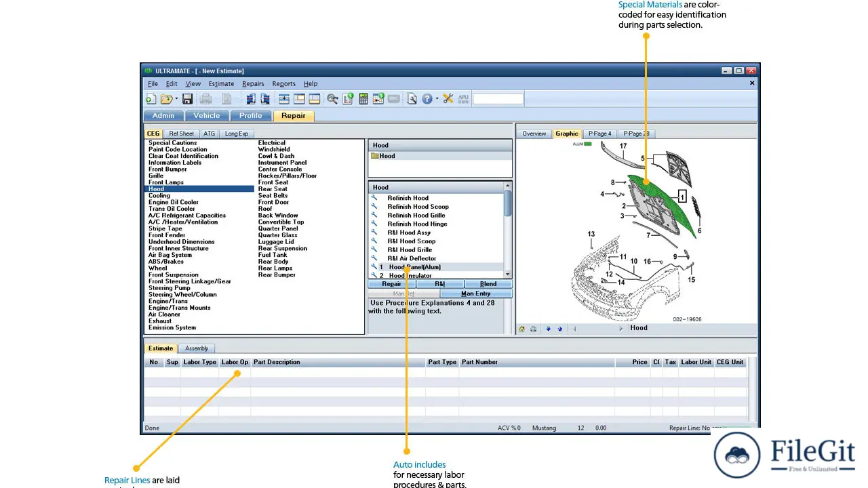Screen dimensions: 868x488
Task: Click the middle panel layout toolbar icon
Action: (x=298, y=99)
